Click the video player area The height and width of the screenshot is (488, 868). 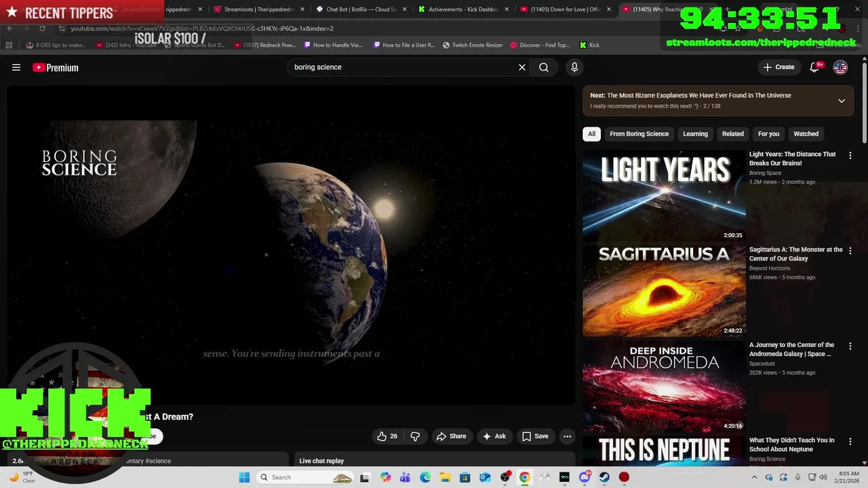292,245
